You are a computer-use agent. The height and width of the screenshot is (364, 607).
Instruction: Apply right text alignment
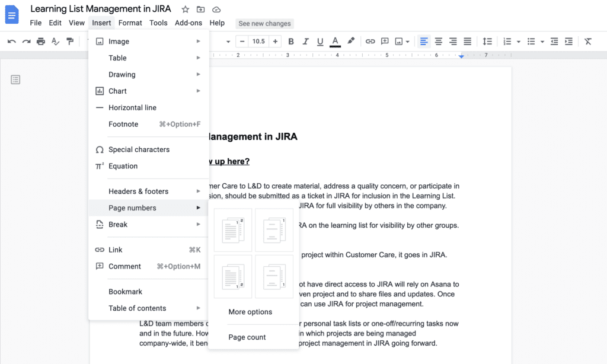(x=453, y=41)
